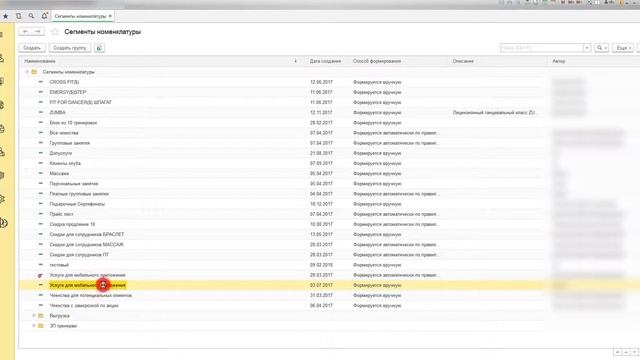Click the Создать button
Image resolution: width=640 pixels, height=360 pixels.
click(32, 48)
